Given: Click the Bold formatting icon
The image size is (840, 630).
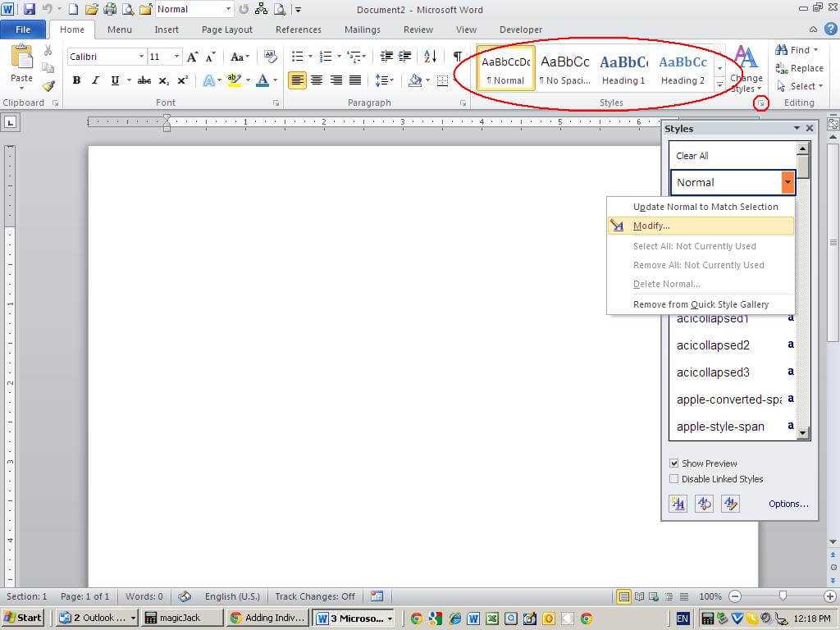Looking at the screenshot, I should point(76,80).
